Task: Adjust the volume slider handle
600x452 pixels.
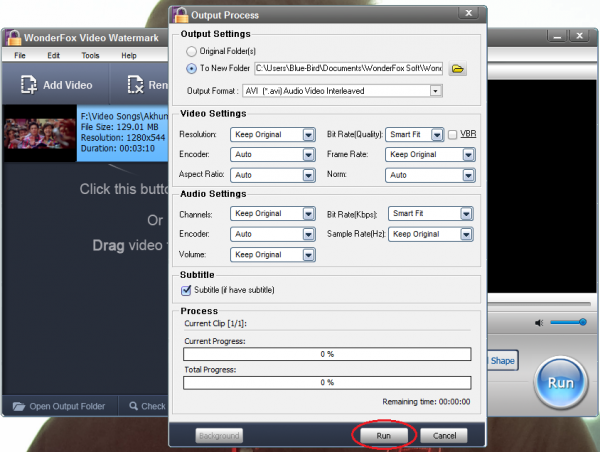Action: 583,322
